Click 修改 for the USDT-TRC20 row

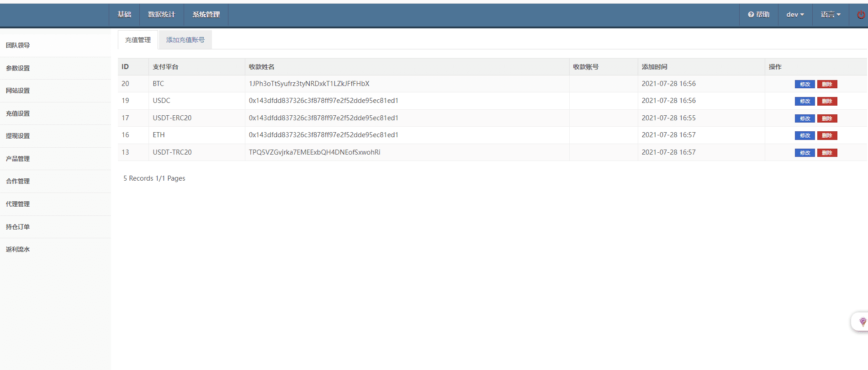[804, 153]
